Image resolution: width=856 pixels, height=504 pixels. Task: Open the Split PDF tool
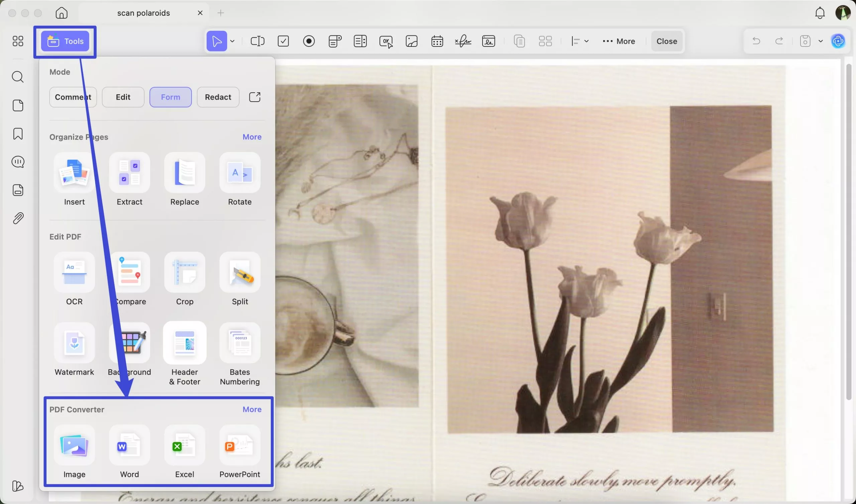point(239,272)
